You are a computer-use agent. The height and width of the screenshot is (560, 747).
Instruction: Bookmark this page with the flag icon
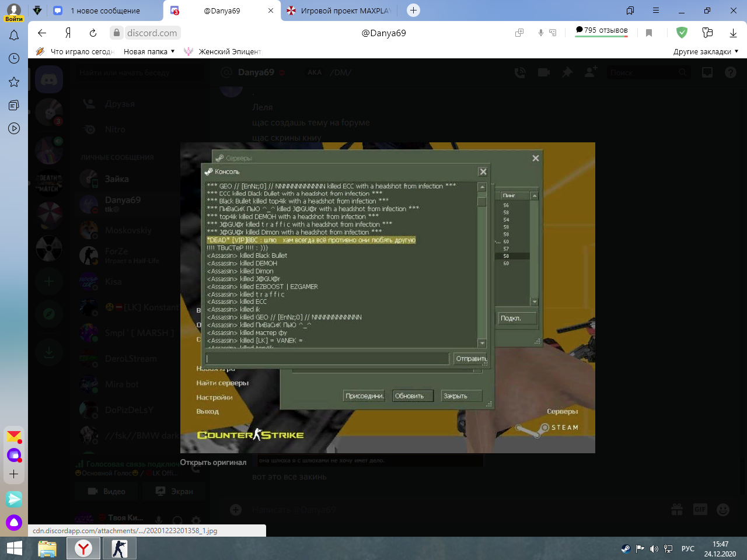649,33
